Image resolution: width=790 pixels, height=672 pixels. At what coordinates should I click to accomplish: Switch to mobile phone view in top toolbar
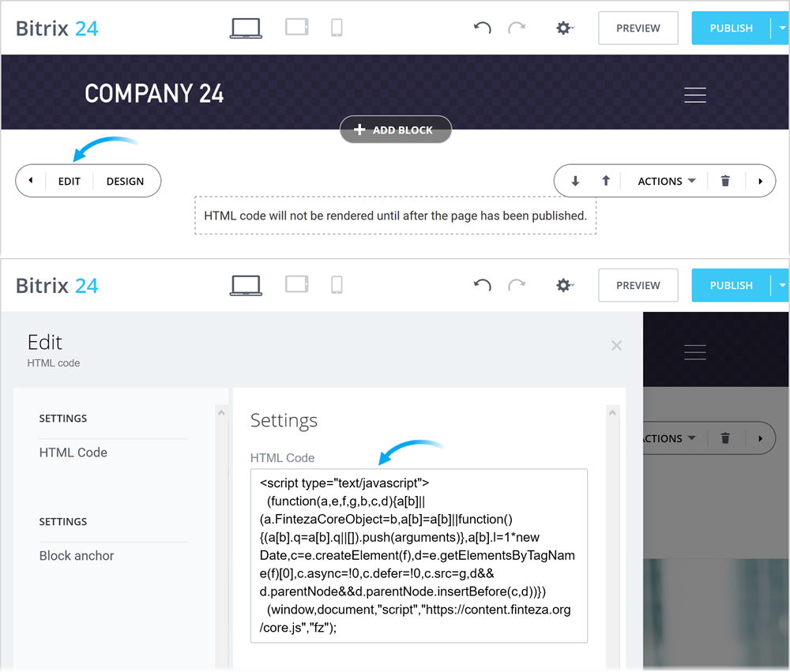[337, 28]
